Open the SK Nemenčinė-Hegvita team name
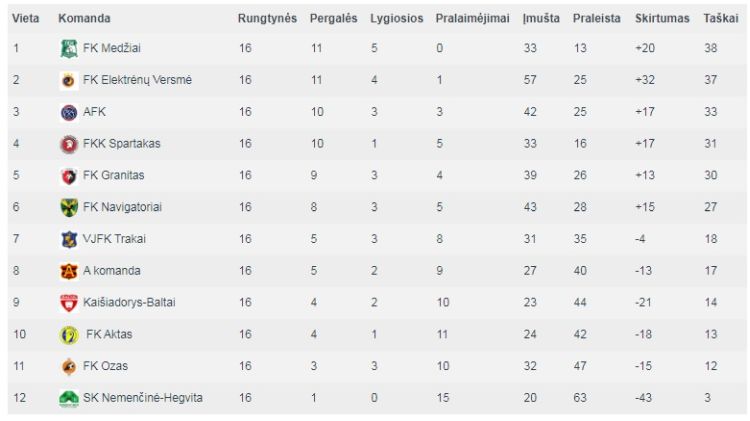750x421 pixels. [143, 398]
